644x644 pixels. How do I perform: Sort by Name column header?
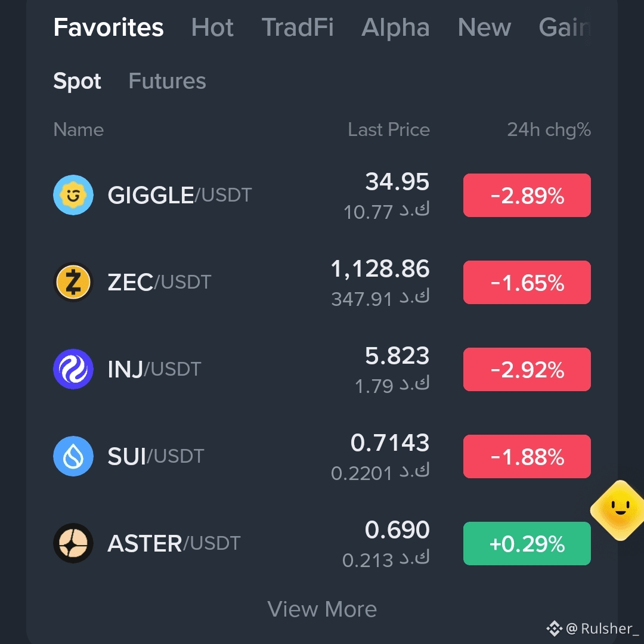[79, 130]
